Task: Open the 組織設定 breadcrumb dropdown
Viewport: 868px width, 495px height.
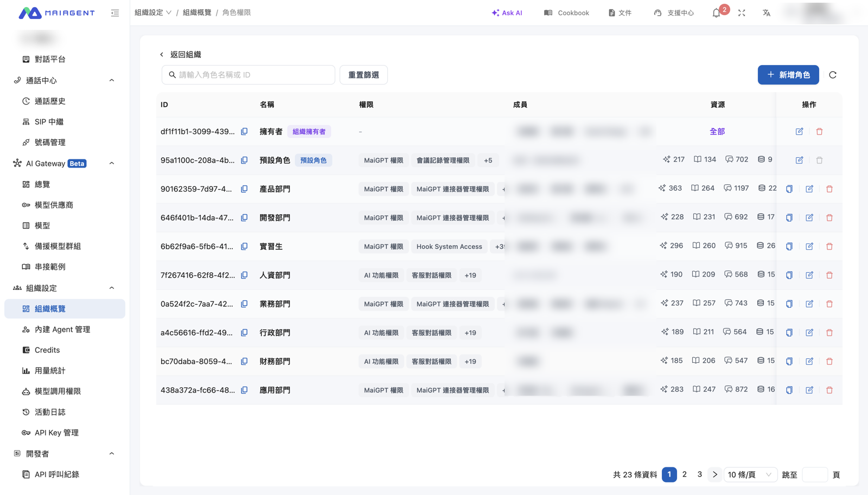Action: tap(153, 12)
